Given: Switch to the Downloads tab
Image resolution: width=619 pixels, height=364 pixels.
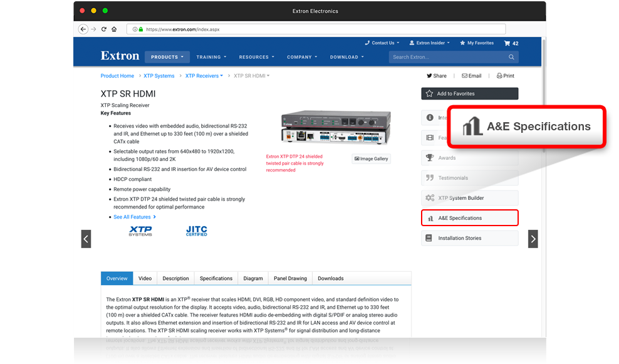Looking at the screenshot, I should tap(330, 278).
